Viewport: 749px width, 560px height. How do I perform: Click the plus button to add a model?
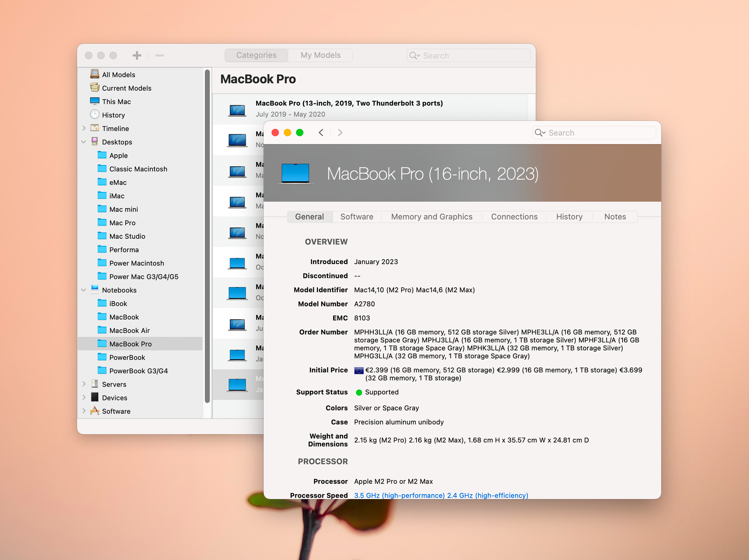(137, 55)
